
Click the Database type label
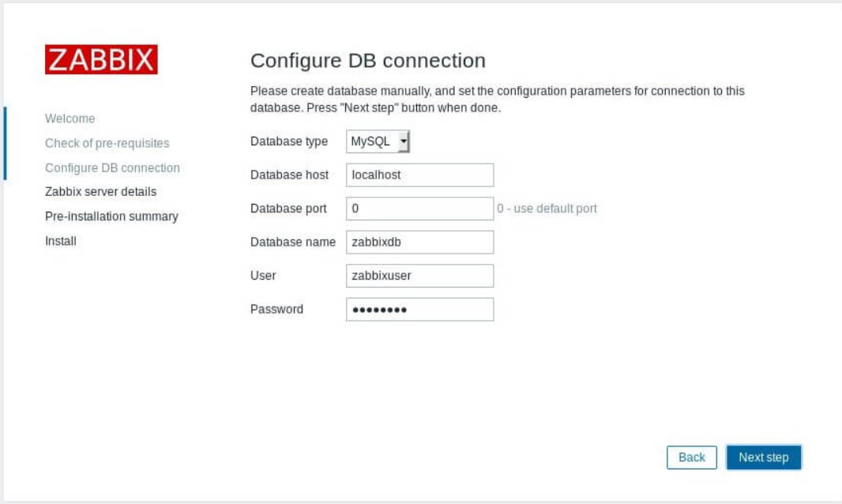click(x=289, y=141)
